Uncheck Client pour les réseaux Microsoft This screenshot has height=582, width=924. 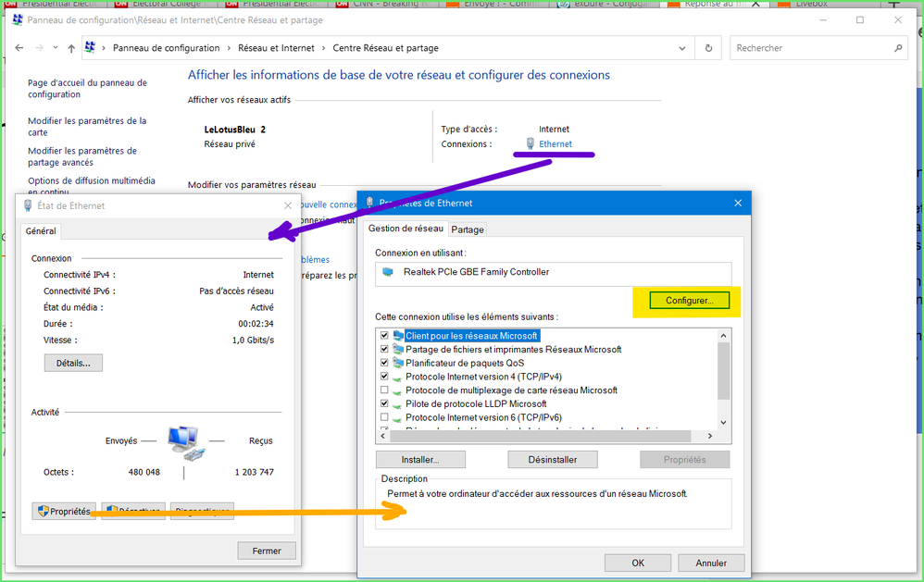click(x=384, y=336)
